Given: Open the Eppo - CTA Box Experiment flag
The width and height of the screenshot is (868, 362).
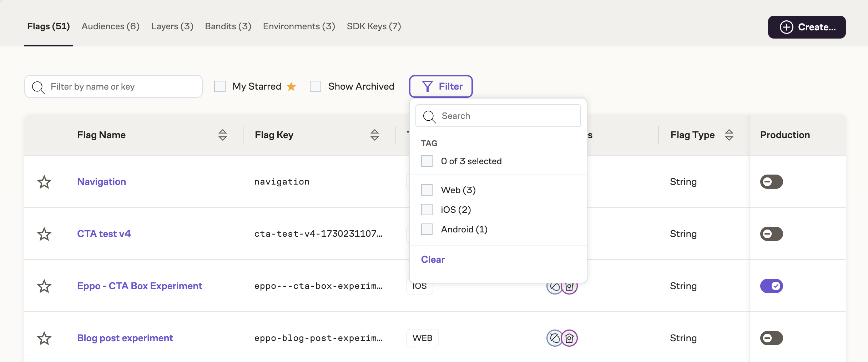Looking at the screenshot, I should click(x=140, y=286).
